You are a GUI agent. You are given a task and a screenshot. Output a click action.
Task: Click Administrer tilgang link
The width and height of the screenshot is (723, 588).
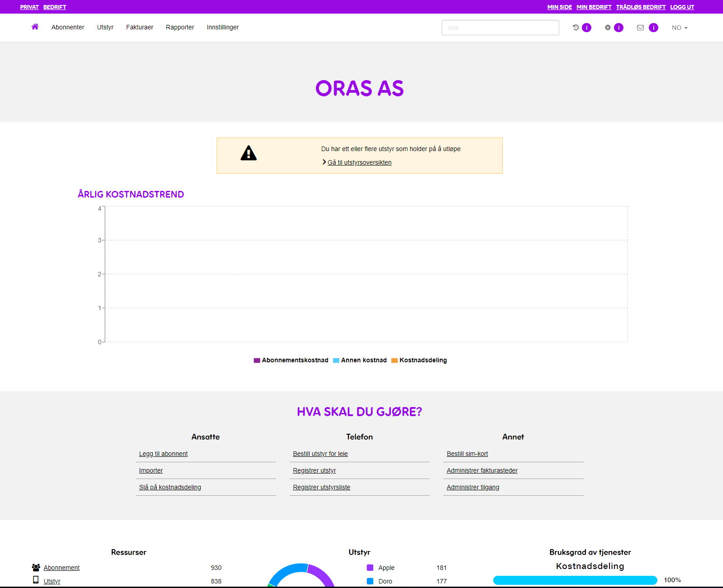473,487
